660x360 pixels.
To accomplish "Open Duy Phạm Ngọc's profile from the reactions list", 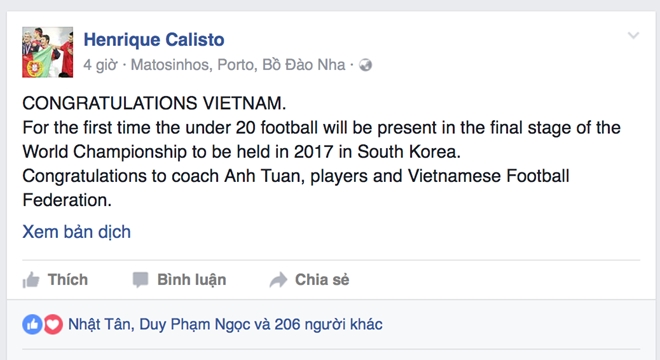I will [x=196, y=324].
